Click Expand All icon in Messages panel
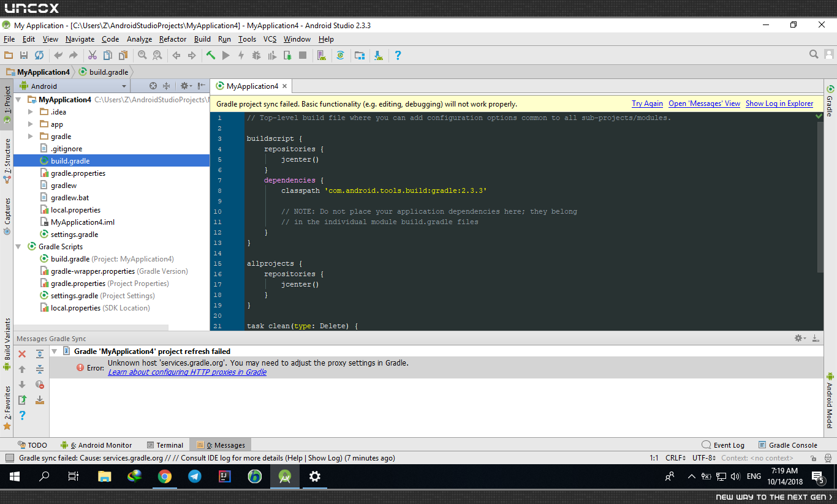 coord(40,354)
